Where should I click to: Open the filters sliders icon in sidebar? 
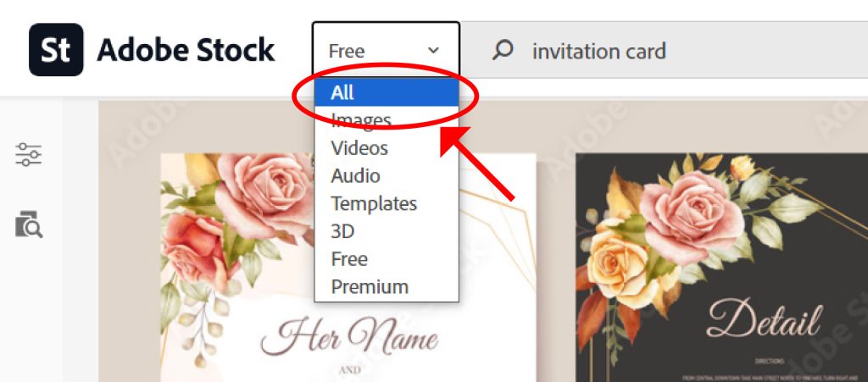(x=28, y=154)
